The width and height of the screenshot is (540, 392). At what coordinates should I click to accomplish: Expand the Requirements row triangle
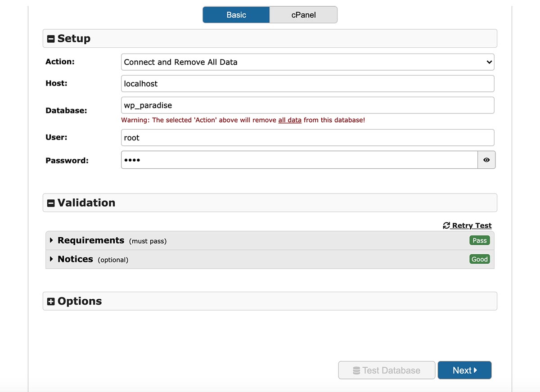point(51,240)
